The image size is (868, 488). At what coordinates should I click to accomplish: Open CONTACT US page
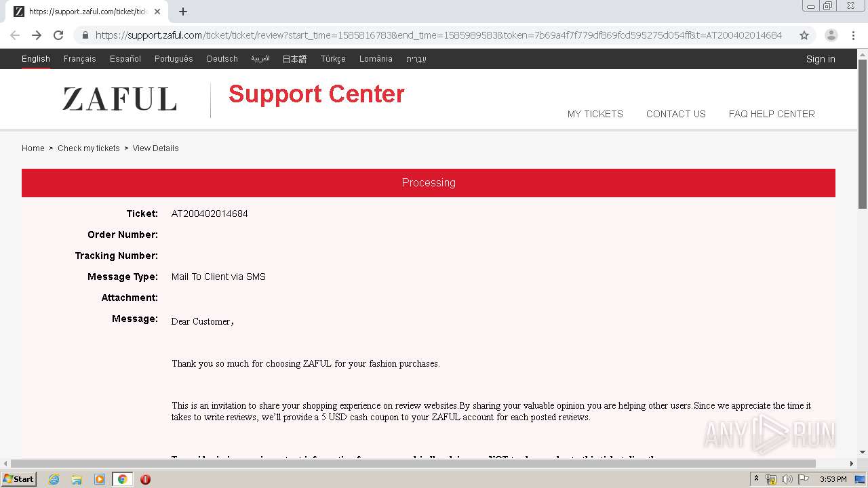click(x=676, y=114)
